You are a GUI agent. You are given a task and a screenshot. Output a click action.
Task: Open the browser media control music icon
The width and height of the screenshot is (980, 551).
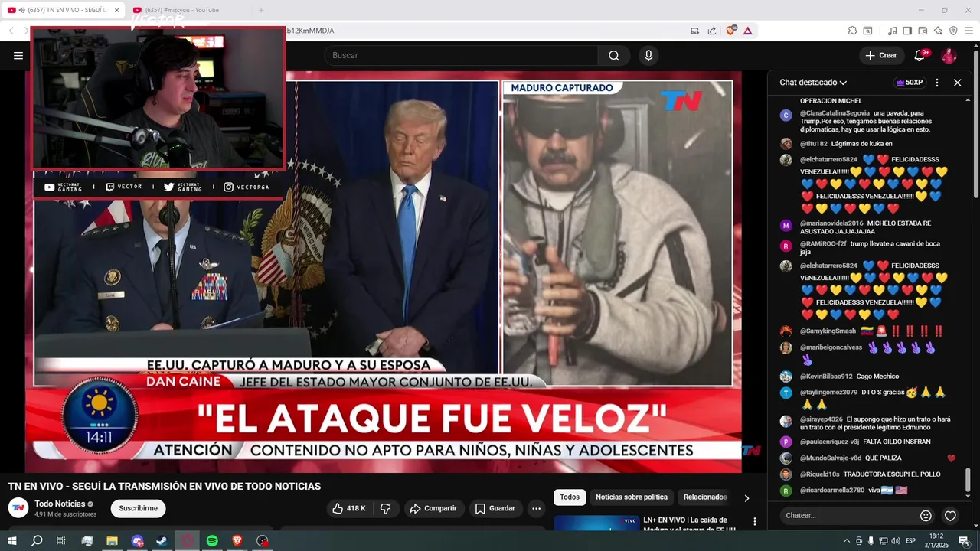tap(892, 31)
